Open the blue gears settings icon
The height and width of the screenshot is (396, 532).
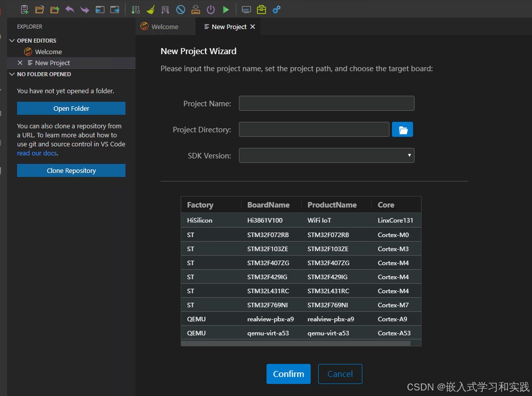click(277, 10)
